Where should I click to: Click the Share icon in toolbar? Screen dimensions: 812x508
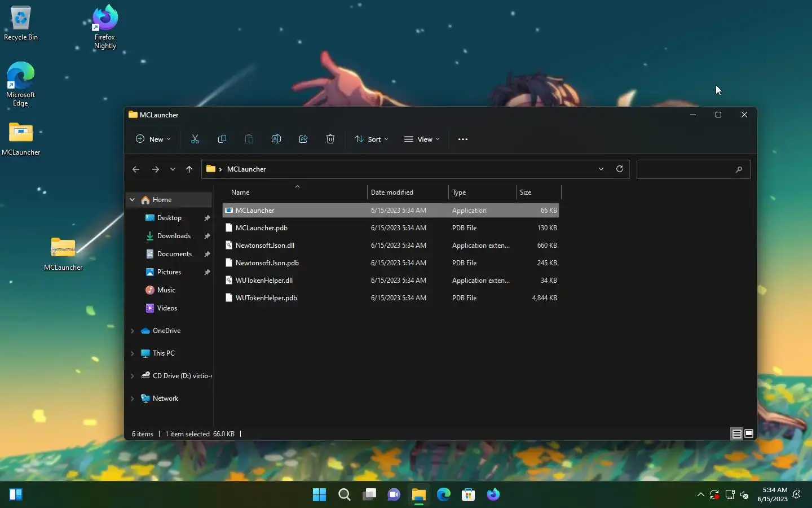303,139
